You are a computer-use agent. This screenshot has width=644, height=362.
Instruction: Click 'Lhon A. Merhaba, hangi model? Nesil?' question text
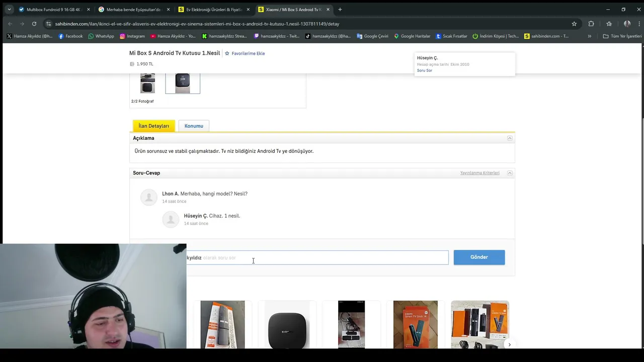click(205, 194)
